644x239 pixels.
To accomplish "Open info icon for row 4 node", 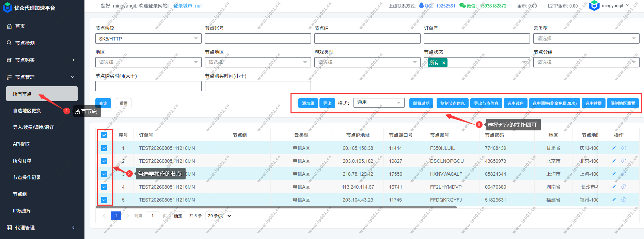I will point(624,187).
